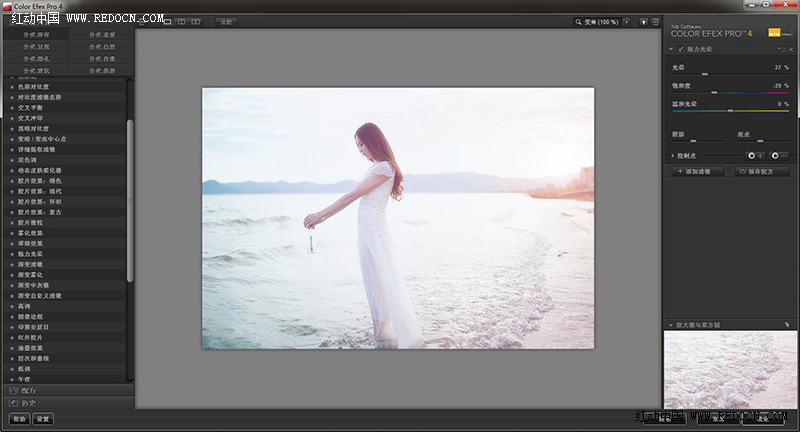Select the 分类.肖像 portrait category tab
Viewport: 800px width, 432px height.
102,58
